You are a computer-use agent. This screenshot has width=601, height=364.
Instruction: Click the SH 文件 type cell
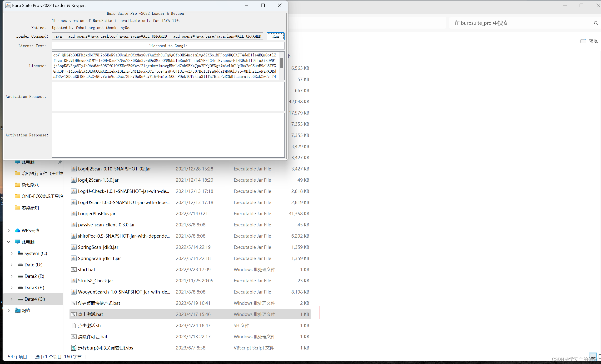point(242,325)
